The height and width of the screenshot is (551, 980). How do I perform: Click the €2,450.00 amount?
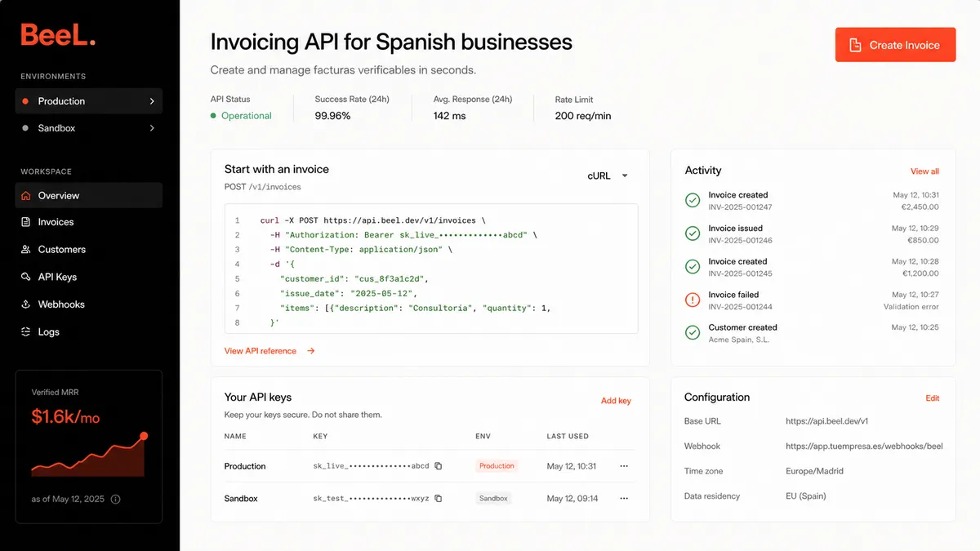click(x=919, y=207)
